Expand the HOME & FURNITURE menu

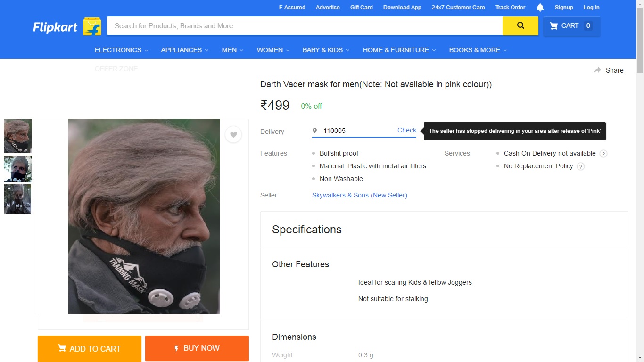tap(399, 50)
